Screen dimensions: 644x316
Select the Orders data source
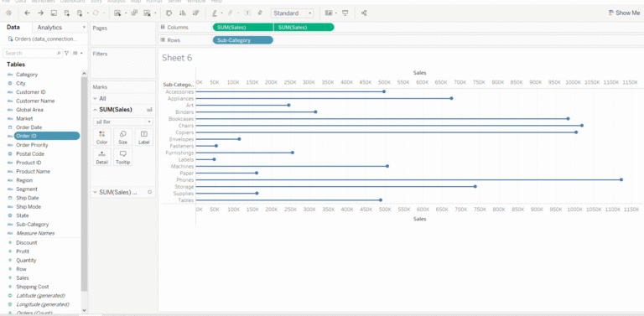tap(43, 39)
